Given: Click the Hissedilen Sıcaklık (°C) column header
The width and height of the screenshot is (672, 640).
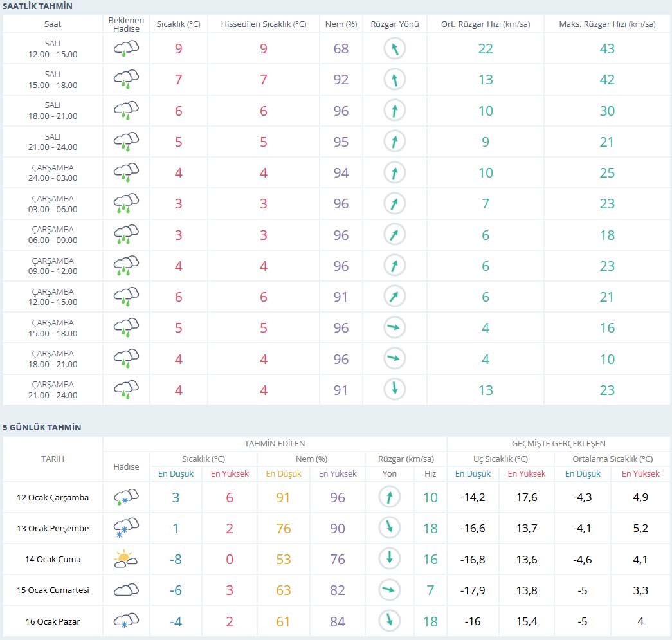Looking at the screenshot, I should click(264, 24).
